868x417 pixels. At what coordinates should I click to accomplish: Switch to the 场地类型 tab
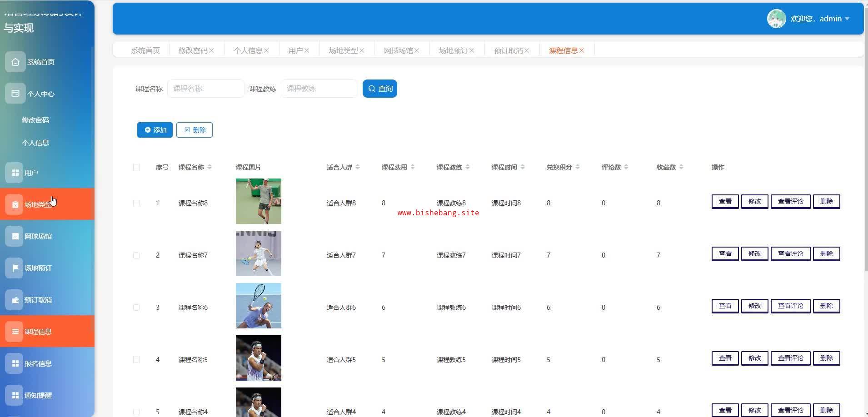344,50
